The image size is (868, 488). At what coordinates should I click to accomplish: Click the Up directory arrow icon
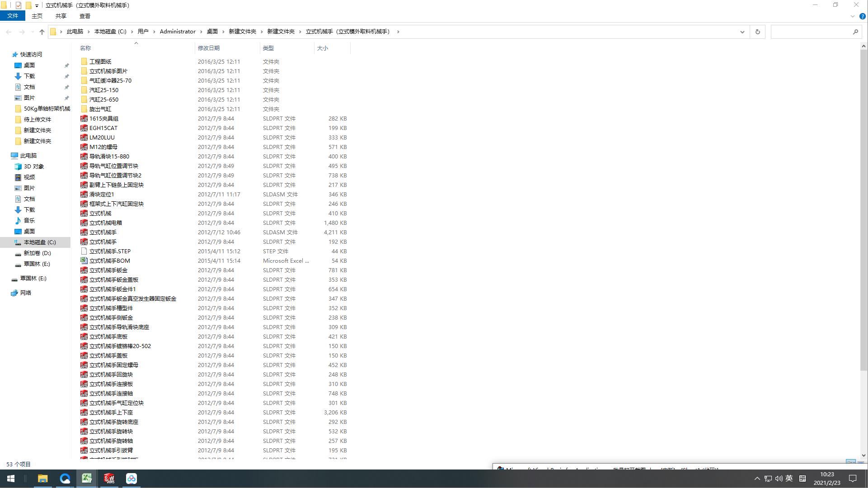(42, 32)
